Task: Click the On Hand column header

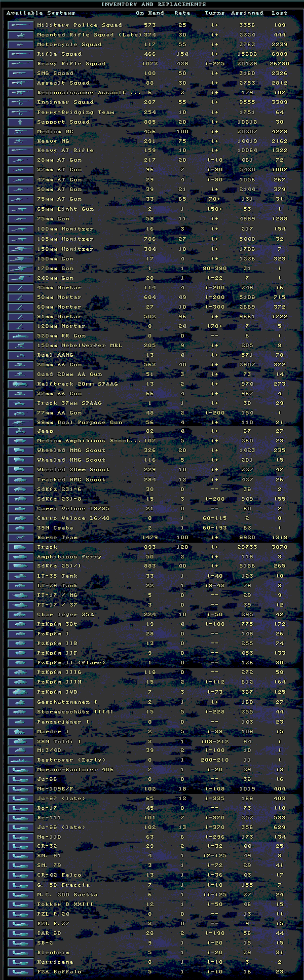Action: 150,13
